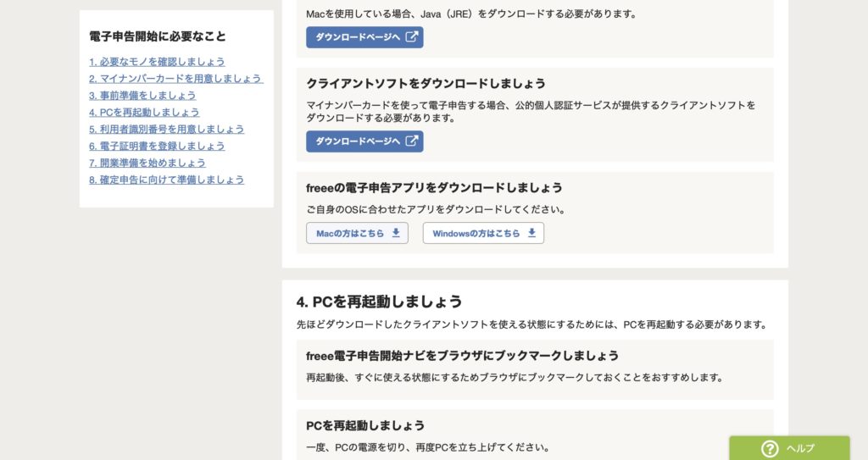
Task: Download app via Windowsの方はこちら
Action: [483, 233]
